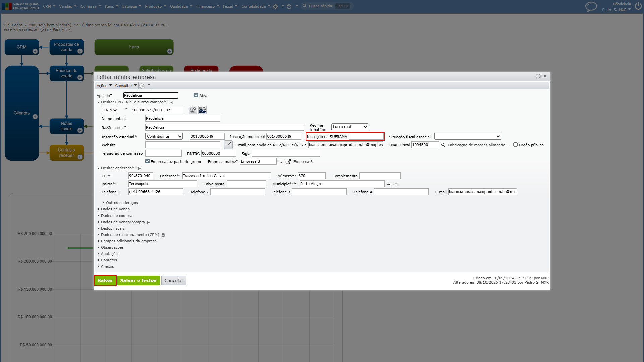Click the Cancelar button

coord(174,281)
